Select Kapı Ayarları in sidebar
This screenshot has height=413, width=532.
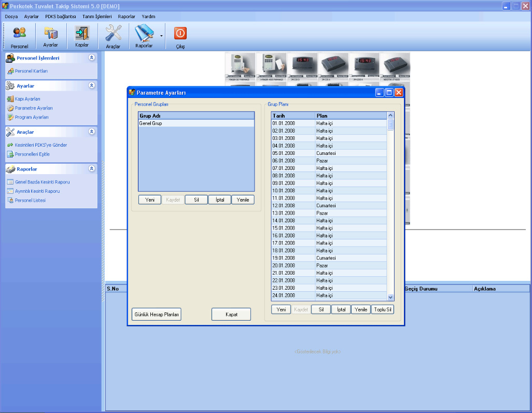(x=27, y=99)
